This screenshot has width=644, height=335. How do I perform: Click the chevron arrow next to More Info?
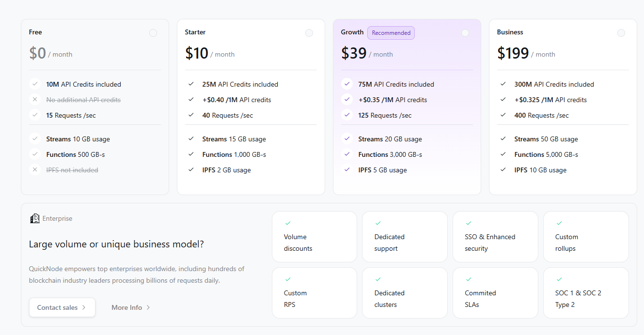pos(148,307)
